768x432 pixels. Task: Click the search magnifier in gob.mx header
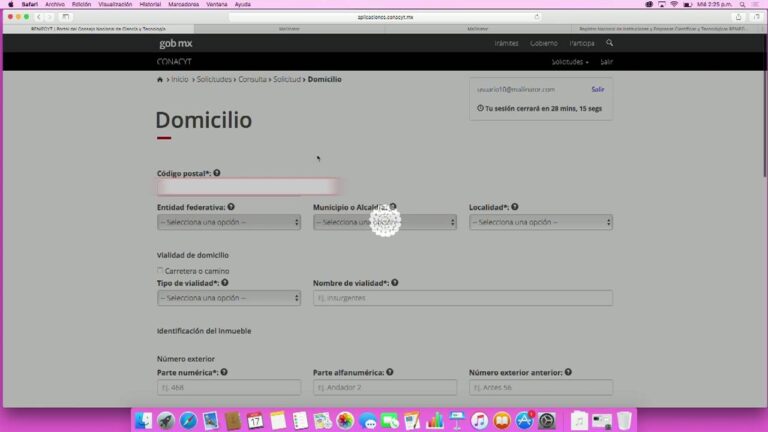click(609, 43)
